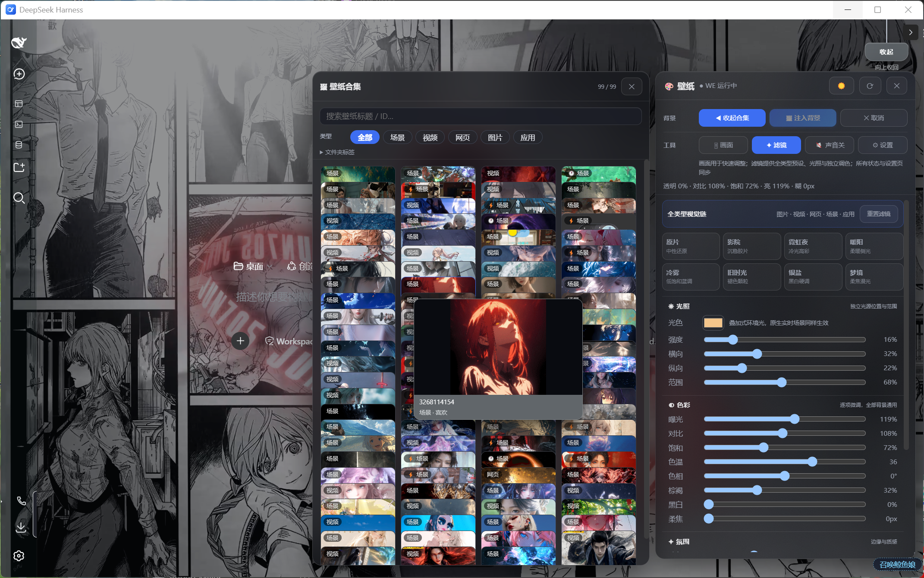Click the 收起 collapse button
The image size is (924, 578).
(886, 52)
